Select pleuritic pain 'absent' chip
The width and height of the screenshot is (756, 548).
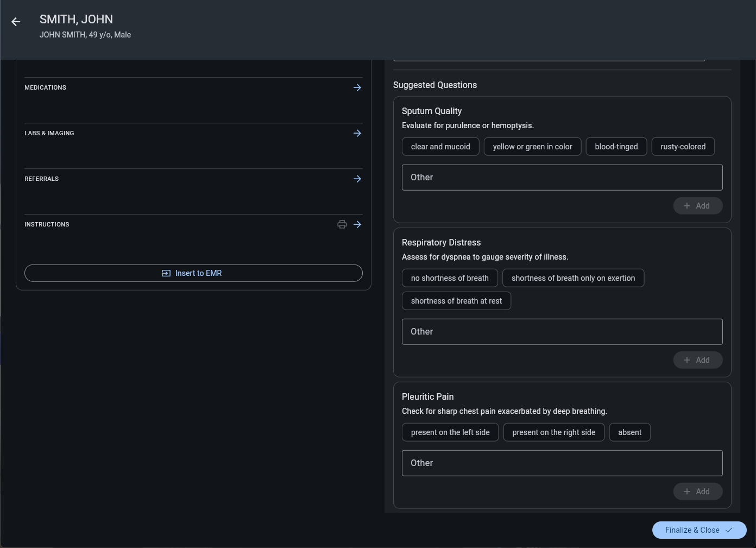click(x=629, y=432)
